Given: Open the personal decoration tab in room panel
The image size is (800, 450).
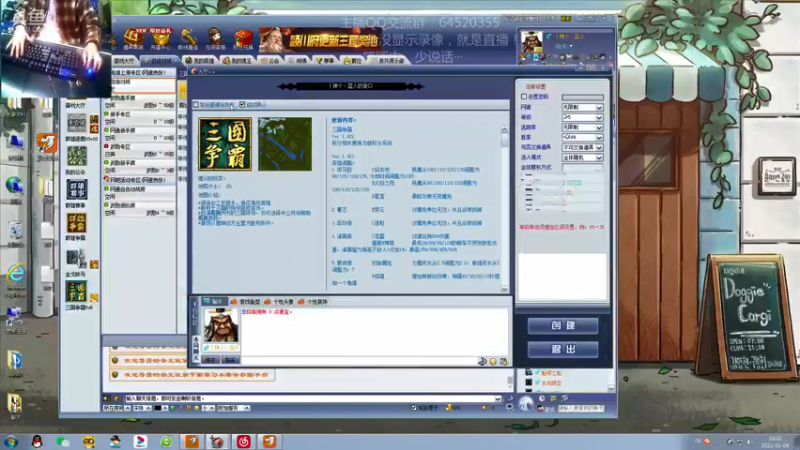Looking at the screenshot, I should tap(313, 302).
